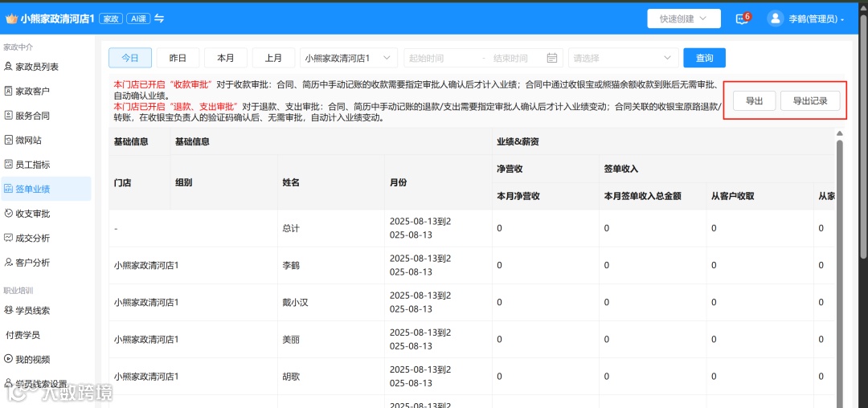The image size is (868, 408).
Task: Click the name 戴小汉 in the table
Action: click(295, 303)
